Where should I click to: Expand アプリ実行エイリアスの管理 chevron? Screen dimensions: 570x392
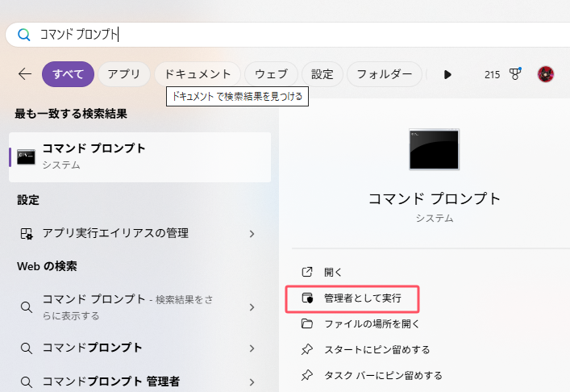(252, 234)
